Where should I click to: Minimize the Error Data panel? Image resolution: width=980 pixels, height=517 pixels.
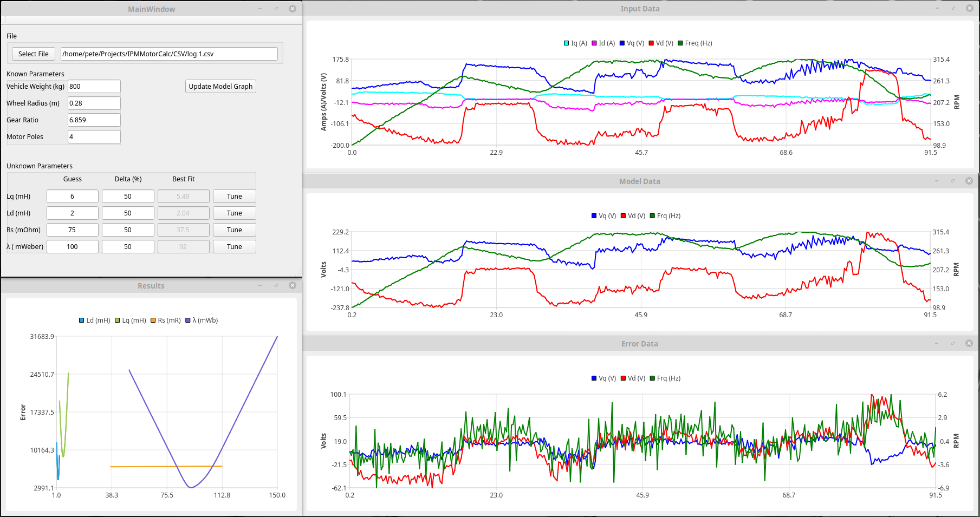(937, 343)
